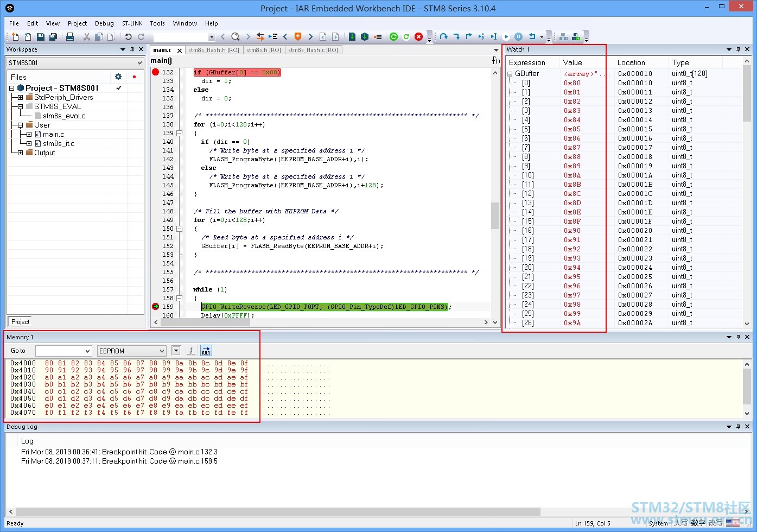The height and width of the screenshot is (532, 757).
Task: Click Download and Debug green icon
Action: pyautogui.click(x=394, y=36)
